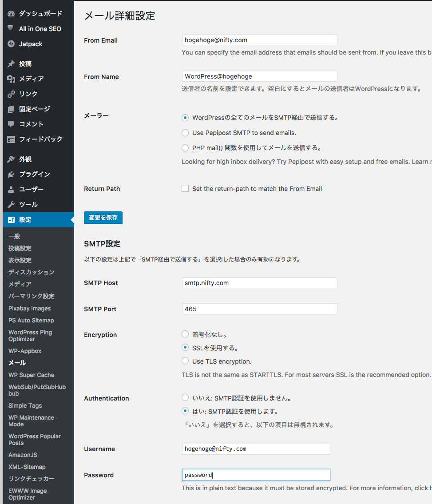Click the SMTP Port input field
Image resolution: width=432 pixels, height=504 pixels.
(259, 309)
